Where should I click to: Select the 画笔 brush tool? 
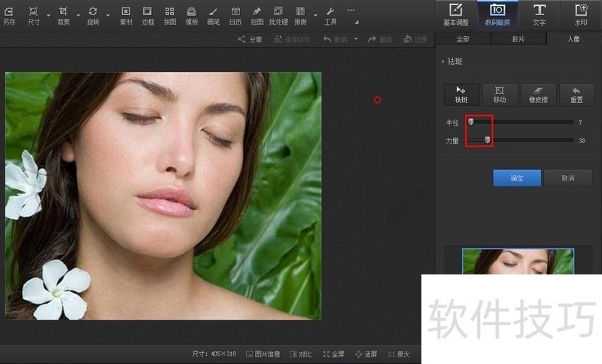point(213,15)
